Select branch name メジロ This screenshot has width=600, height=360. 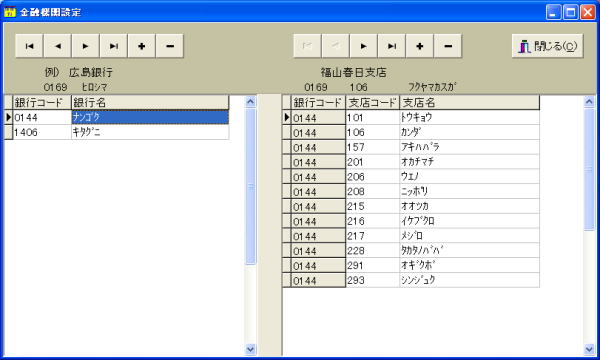(470, 236)
